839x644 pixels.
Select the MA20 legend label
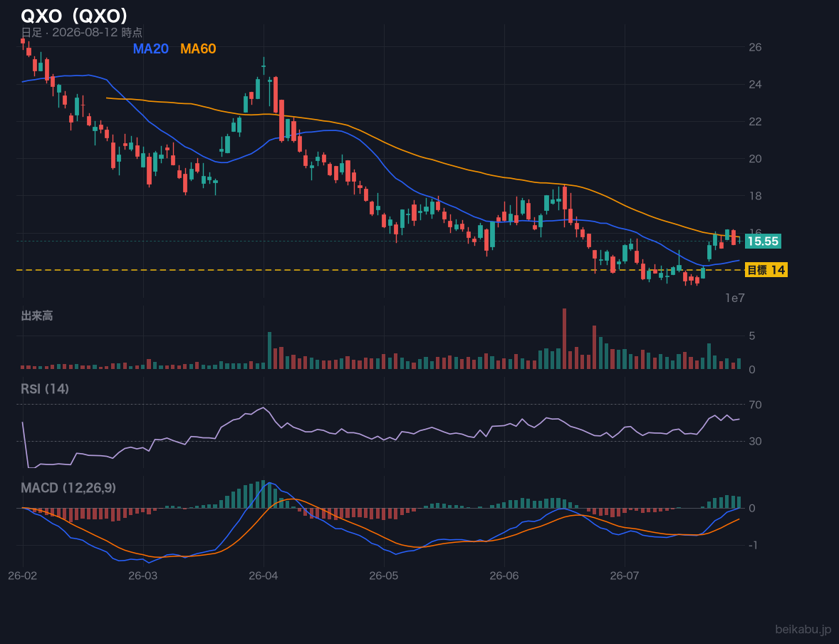tap(150, 48)
